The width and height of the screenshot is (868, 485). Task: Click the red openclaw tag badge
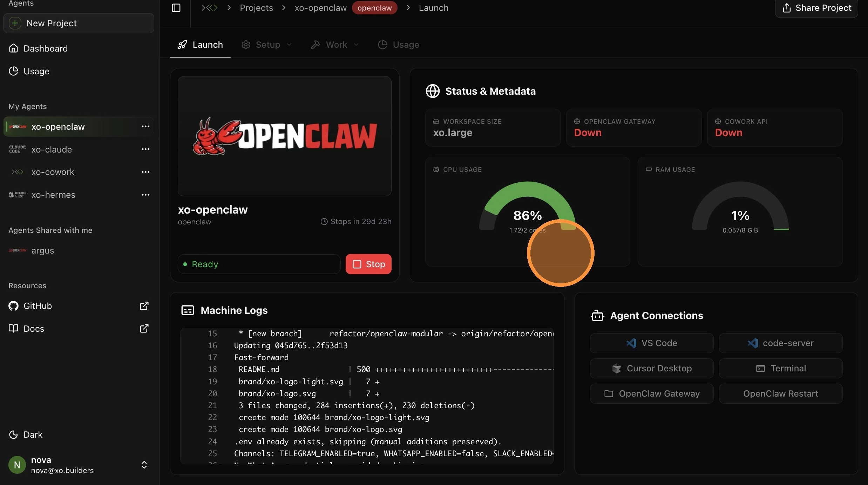coord(374,8)
